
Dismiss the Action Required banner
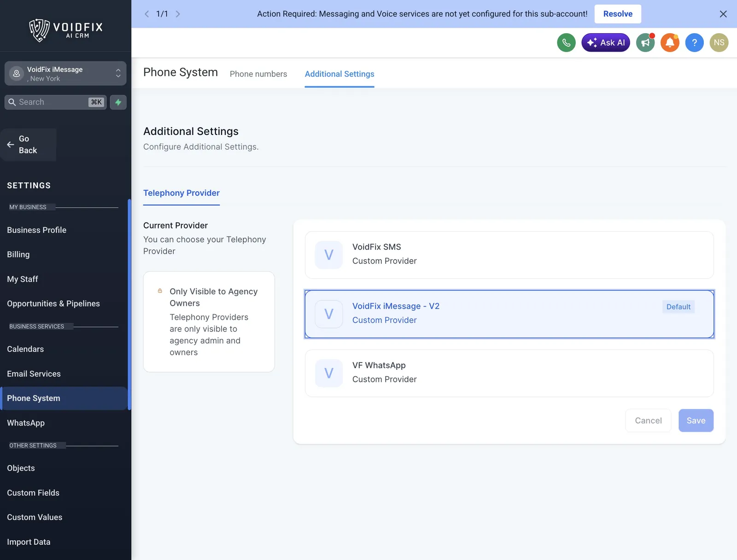tap(723, 14)
